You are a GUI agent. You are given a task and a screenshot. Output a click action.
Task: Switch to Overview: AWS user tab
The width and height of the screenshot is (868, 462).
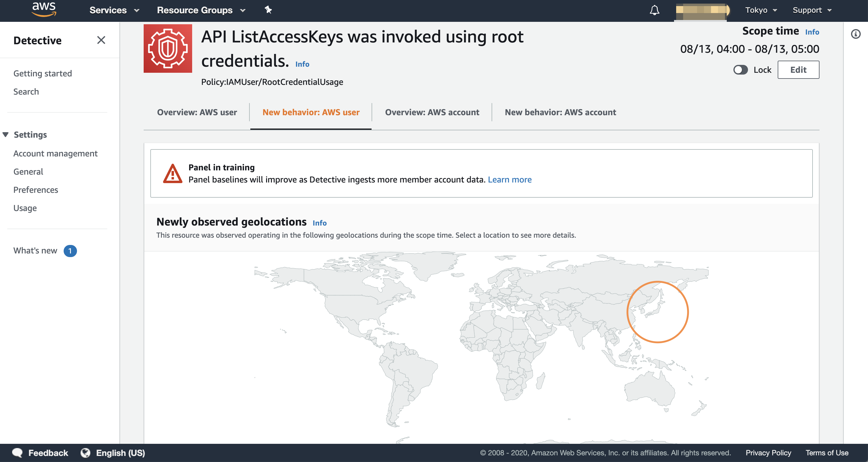[197, 112]
